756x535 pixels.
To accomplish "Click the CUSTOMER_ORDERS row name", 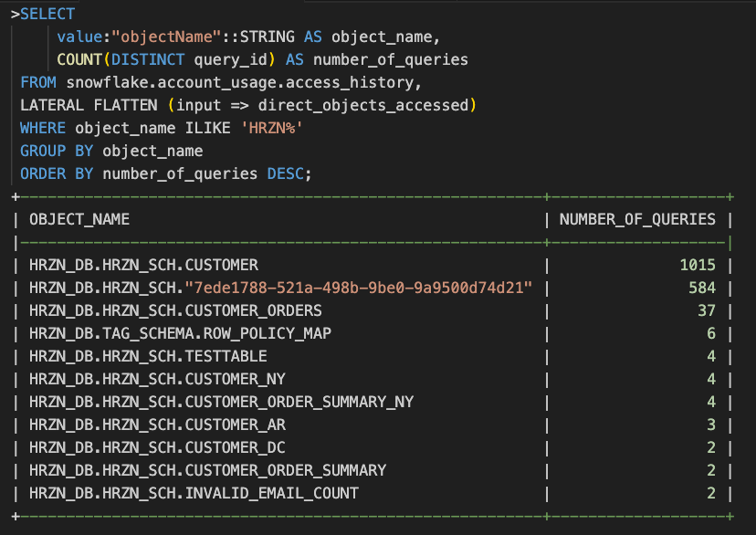I will pyautogui.click(x=175, y=310).
